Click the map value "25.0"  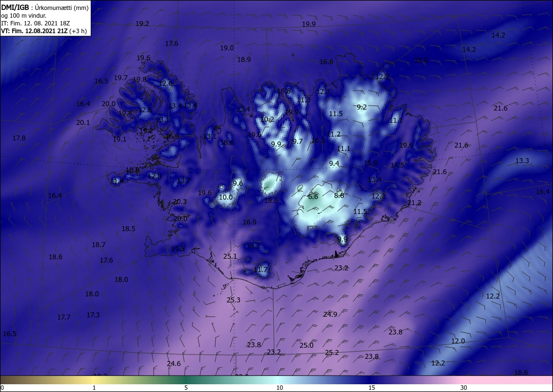pos(306,346)
